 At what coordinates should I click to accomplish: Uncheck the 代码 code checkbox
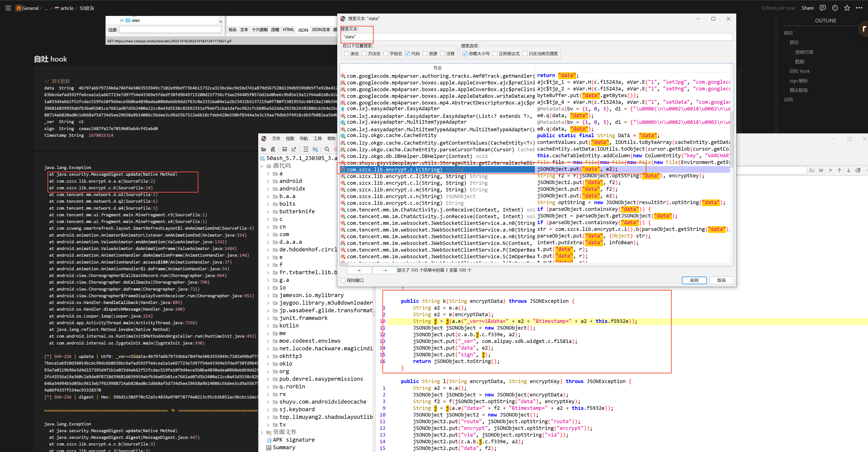coord(407,54)
